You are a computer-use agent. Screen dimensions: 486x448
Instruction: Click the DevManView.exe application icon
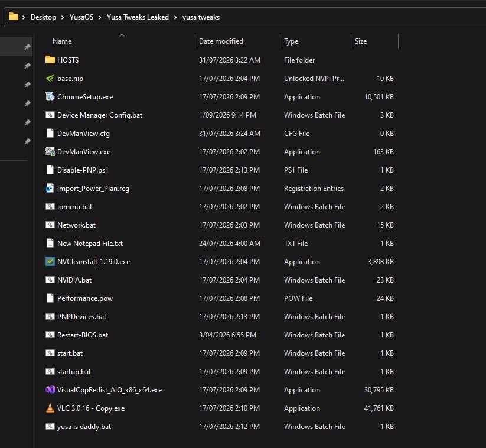(x=50, y=151)
